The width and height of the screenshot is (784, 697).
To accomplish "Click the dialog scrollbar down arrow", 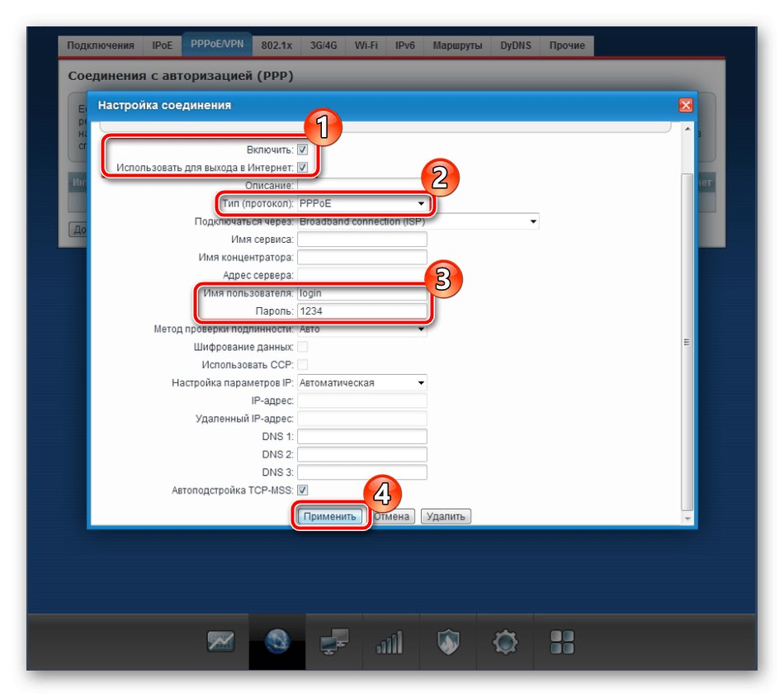I will 687,519.
